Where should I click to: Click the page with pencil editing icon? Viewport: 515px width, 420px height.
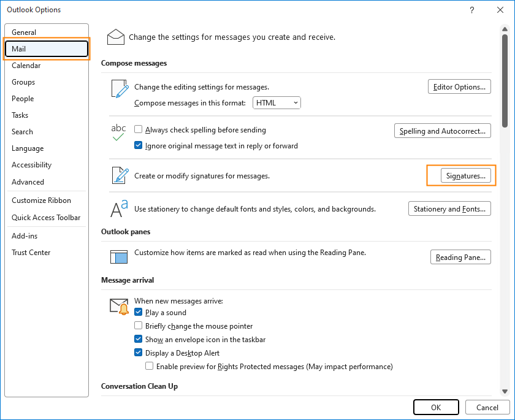coord(120,89)
